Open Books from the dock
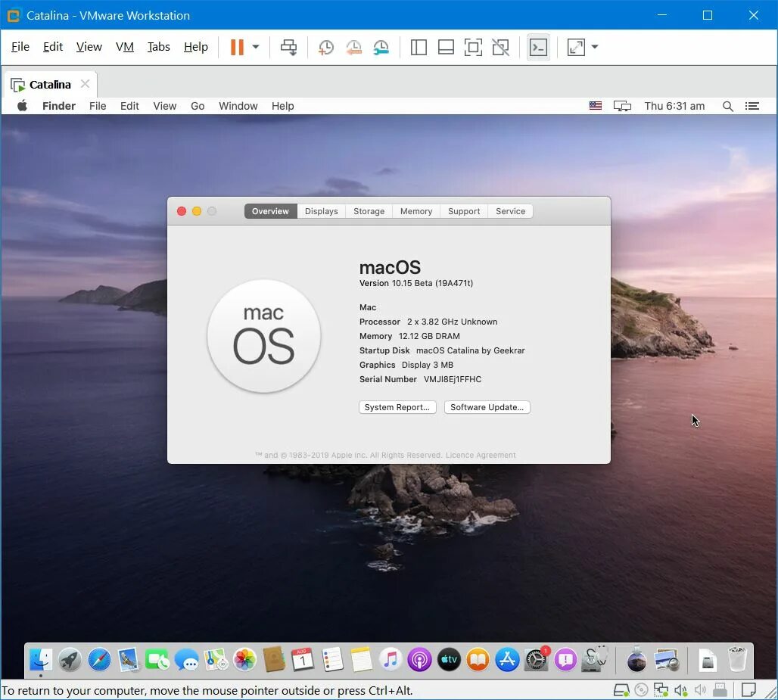 point(478,660)
